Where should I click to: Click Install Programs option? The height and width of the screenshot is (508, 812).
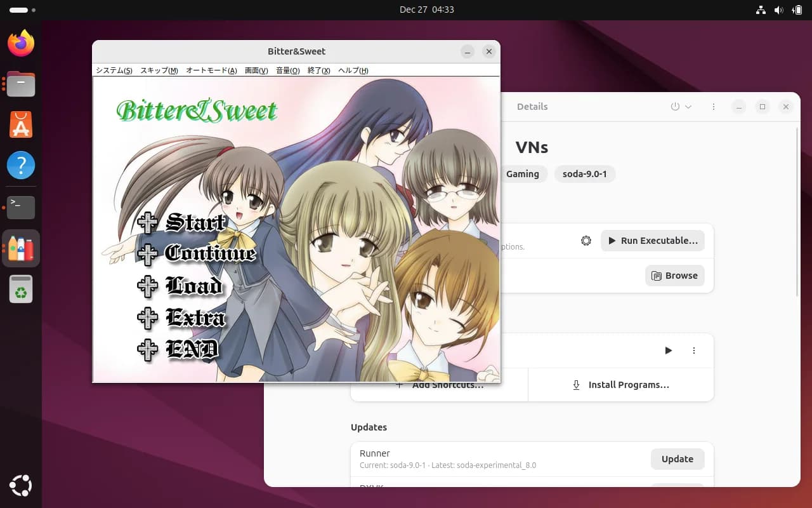pyautogui.click(x=621, y=385)
